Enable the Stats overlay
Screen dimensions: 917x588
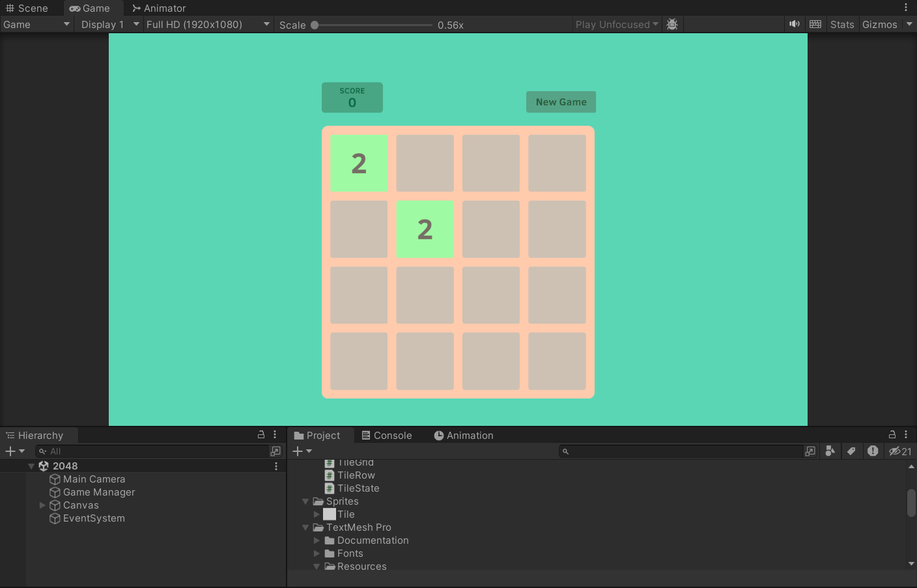pos(841,24)
